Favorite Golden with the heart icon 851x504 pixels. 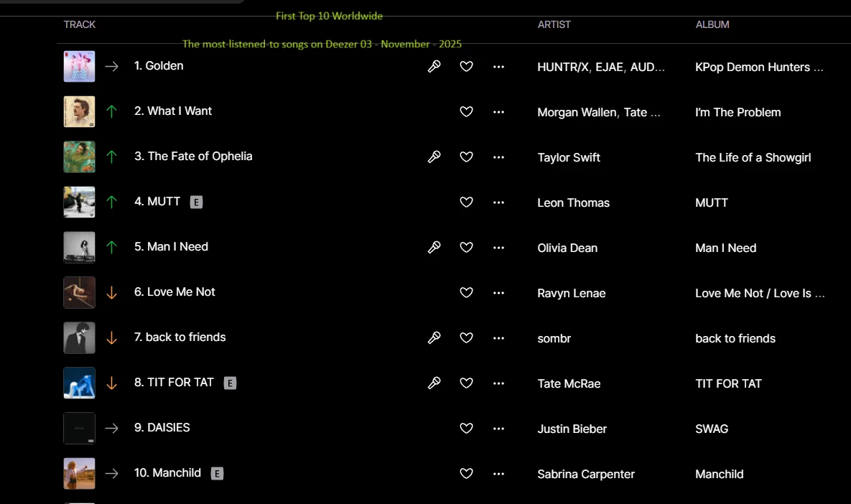click(x=466, y=66)
